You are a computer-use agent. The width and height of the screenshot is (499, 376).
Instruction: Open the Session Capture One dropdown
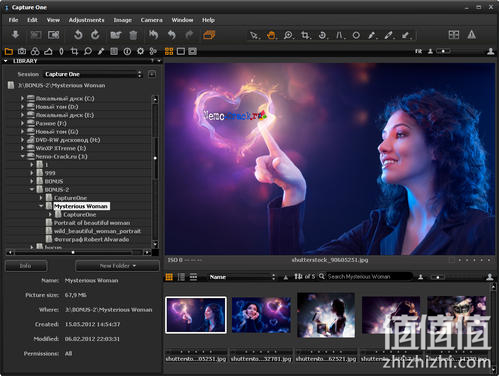click(x=93, y=74)
